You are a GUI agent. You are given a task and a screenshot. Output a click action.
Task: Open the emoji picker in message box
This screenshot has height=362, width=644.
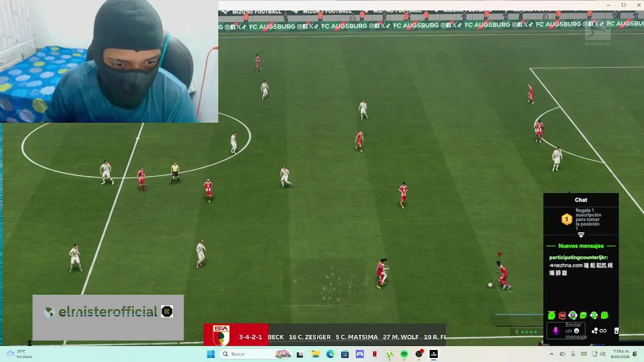coord(577,331)
